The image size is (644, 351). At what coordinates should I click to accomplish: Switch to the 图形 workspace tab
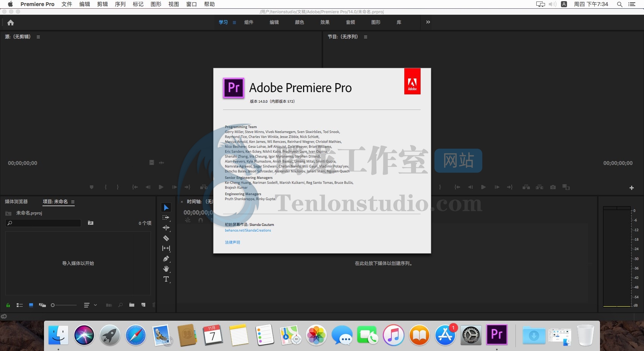376,22
